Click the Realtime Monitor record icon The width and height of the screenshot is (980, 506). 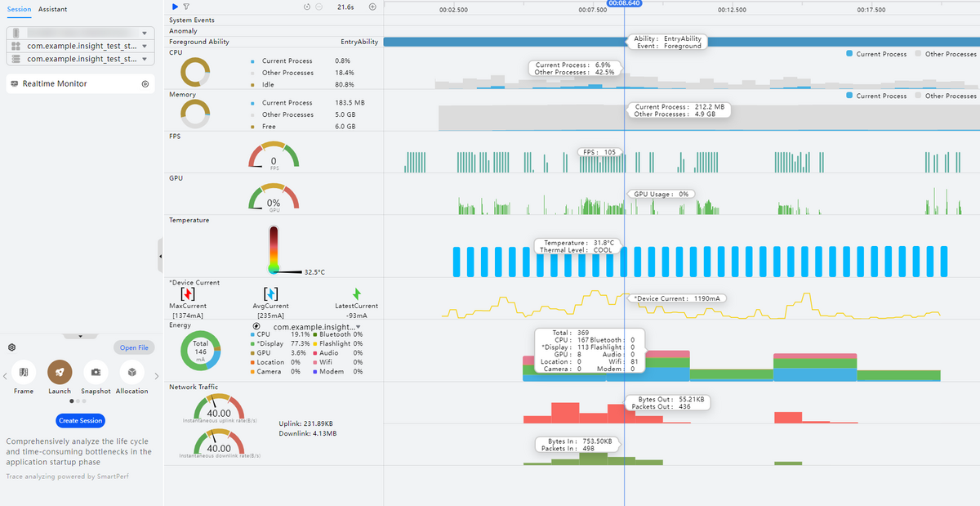pyautogui.click(x=145, y=83)
